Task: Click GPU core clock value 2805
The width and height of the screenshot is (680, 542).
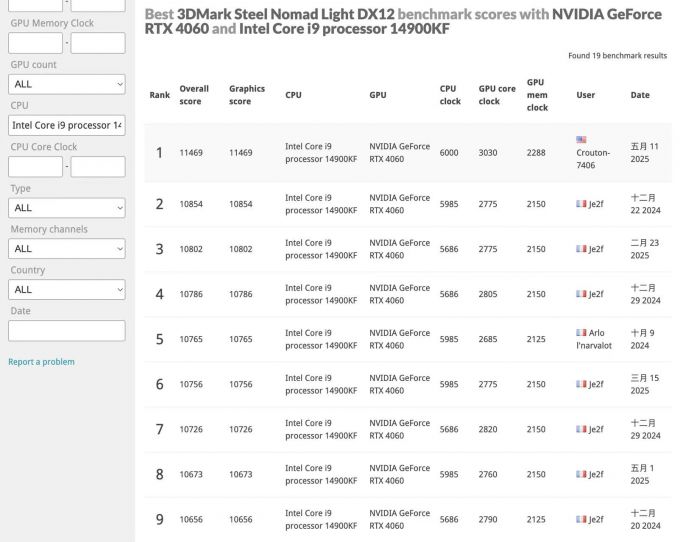Action: [x=488, y=294]
